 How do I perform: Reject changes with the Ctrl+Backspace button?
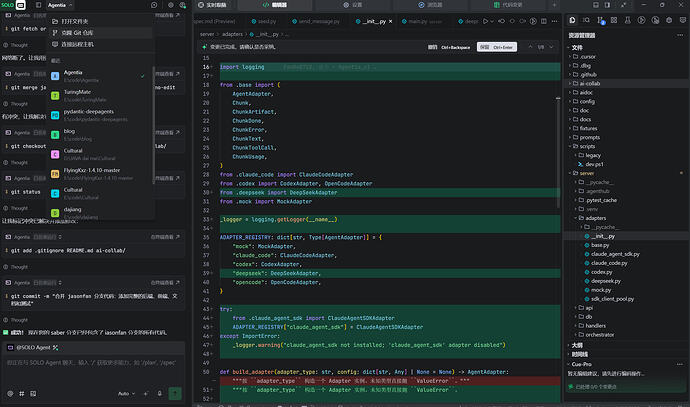[449, 47]
